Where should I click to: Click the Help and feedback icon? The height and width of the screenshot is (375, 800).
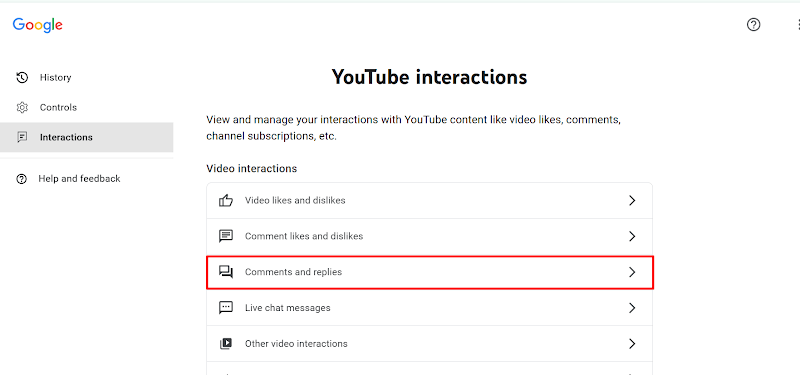pos(21,179)
